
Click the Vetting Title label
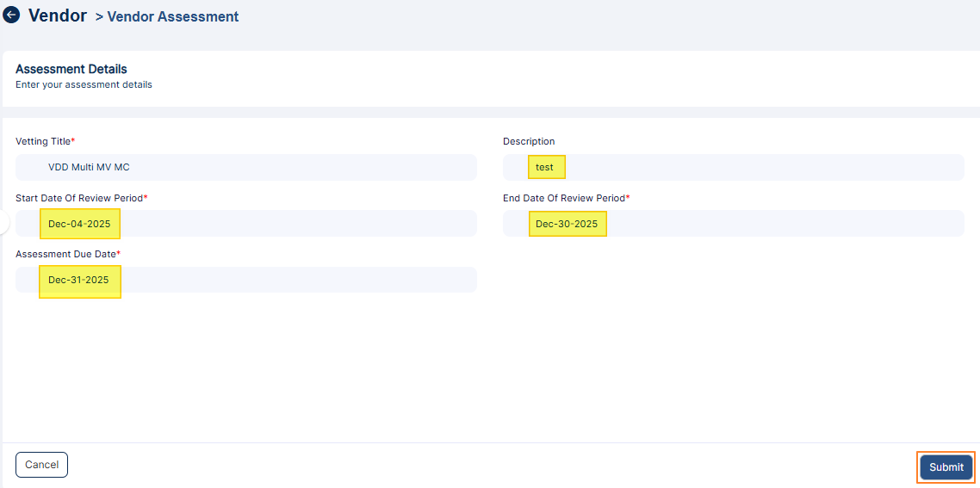pos(42,141)
